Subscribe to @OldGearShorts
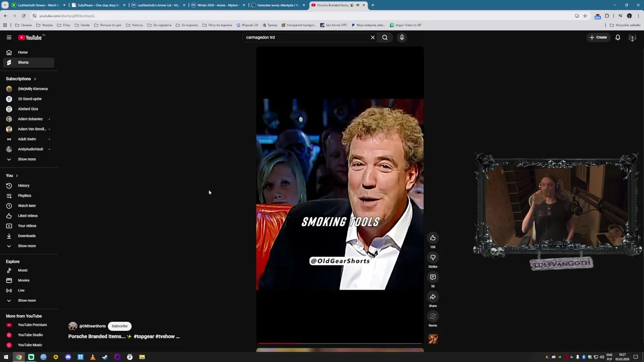The image size is (644, 362). coord(120,326)
